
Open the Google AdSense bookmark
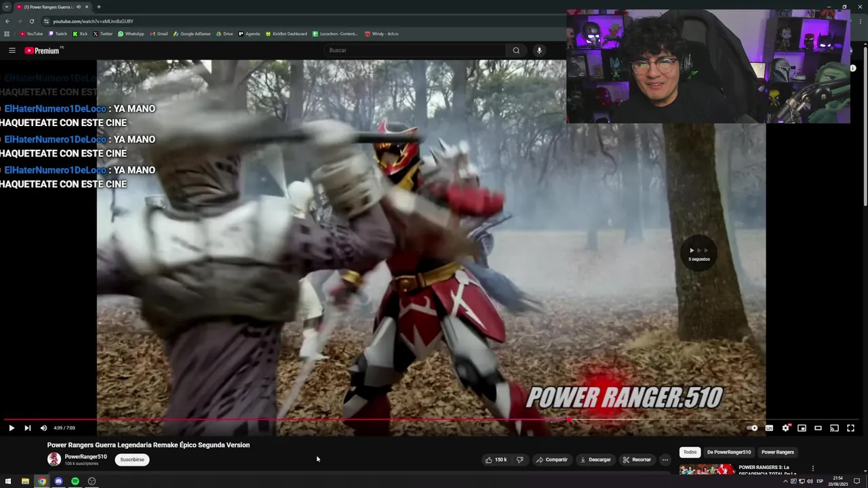coord(192,34)
